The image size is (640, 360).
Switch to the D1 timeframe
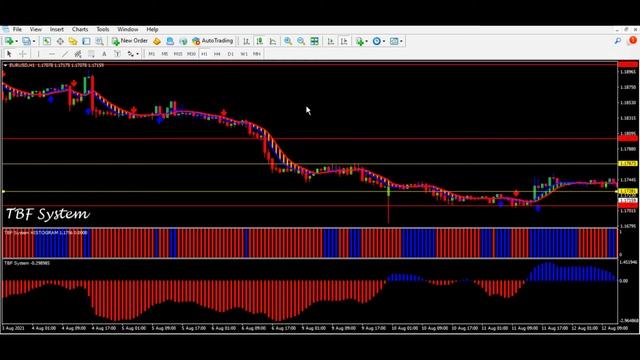(231, 54)
